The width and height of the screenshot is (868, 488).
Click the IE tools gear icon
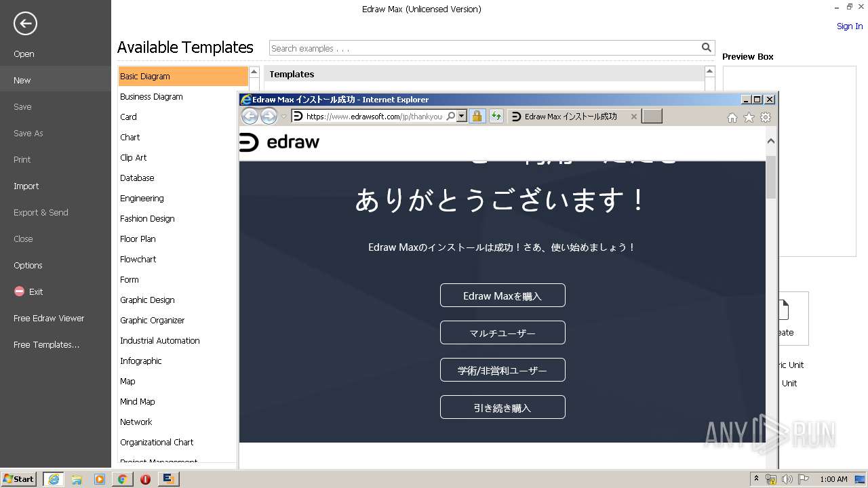[x=766, y=117]
